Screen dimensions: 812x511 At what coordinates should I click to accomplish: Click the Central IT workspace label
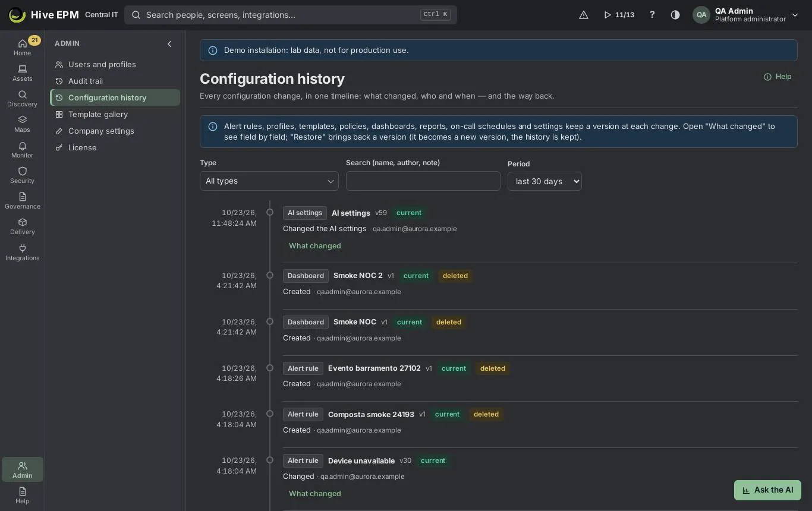(102, 15)
